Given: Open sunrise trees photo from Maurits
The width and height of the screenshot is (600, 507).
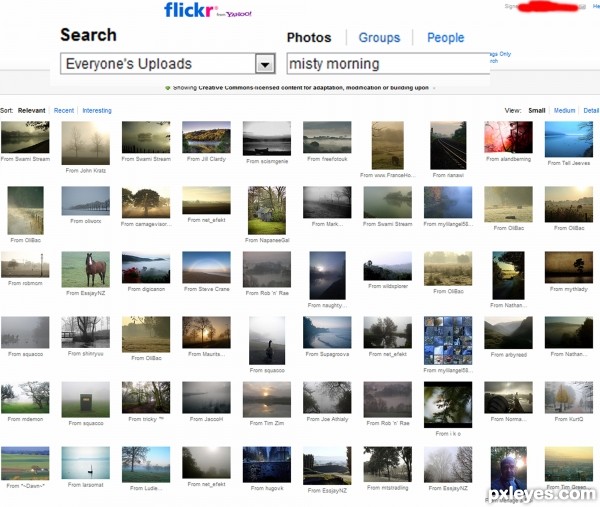Looking at the screenshot, I should pyautogui.click(x=206, y=332).
